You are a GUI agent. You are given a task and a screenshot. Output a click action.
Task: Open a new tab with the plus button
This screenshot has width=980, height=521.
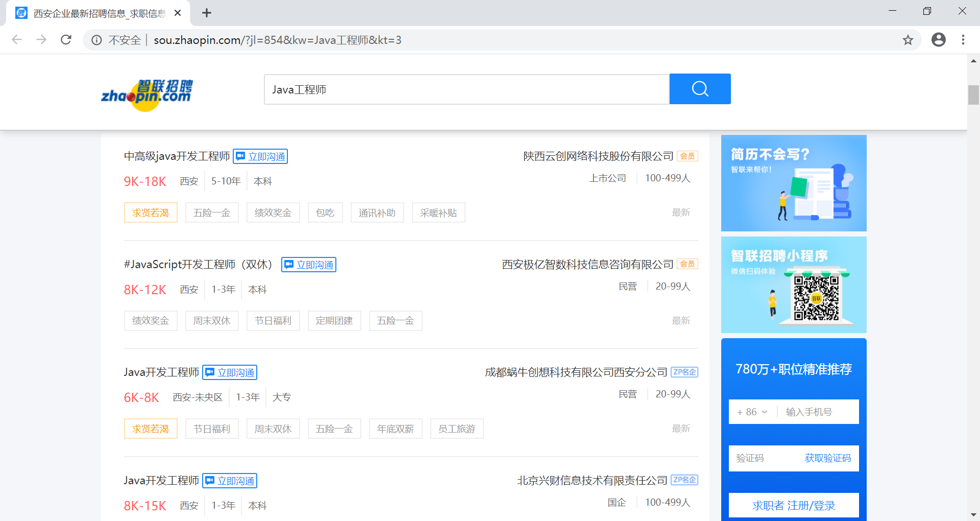pyautogui.click(x=206, y=13)
